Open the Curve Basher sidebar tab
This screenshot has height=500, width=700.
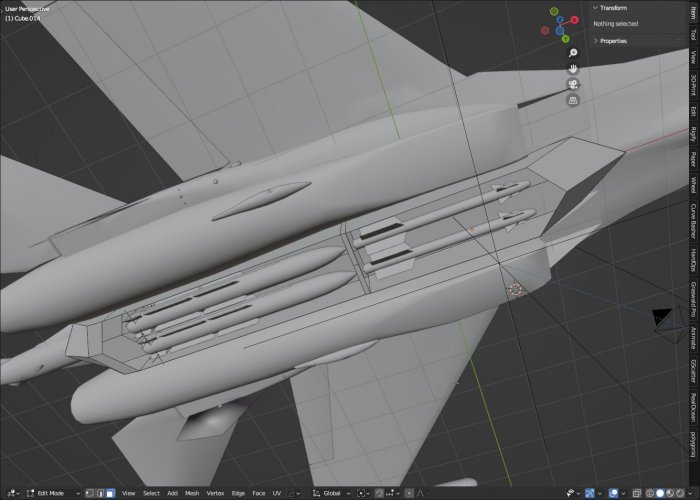click(x=693, y=220)
